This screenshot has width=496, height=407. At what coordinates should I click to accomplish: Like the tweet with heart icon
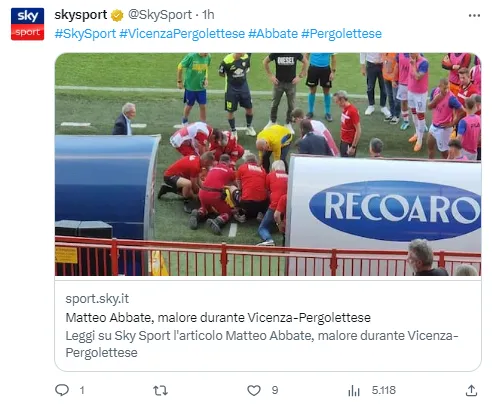[x=254, y=390]
